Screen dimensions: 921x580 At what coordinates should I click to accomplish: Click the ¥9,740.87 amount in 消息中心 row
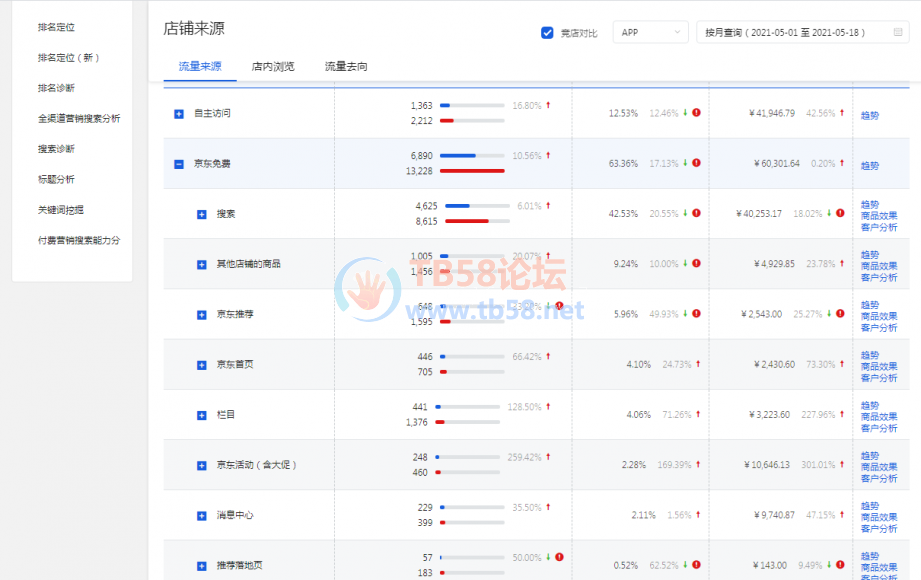(x=774, y=515)
